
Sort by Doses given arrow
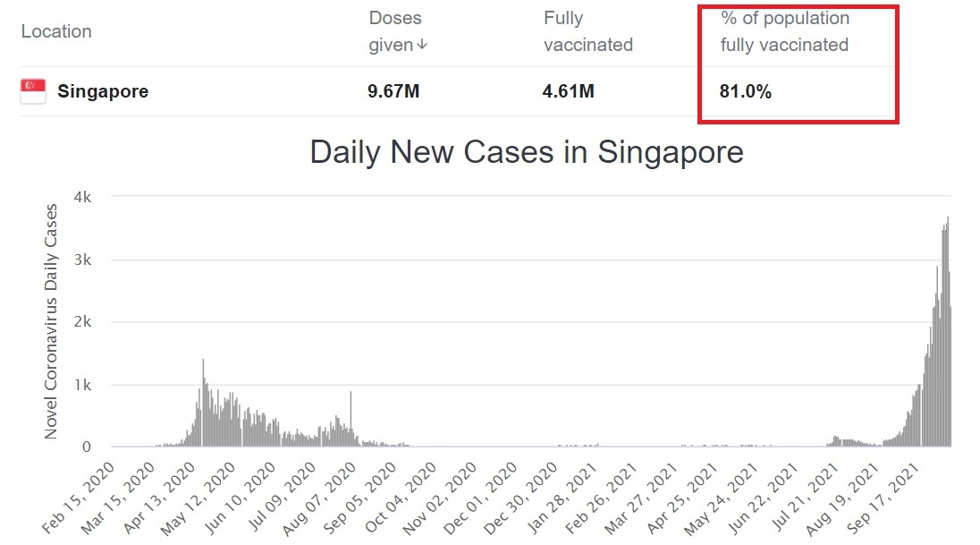(423, 45)
